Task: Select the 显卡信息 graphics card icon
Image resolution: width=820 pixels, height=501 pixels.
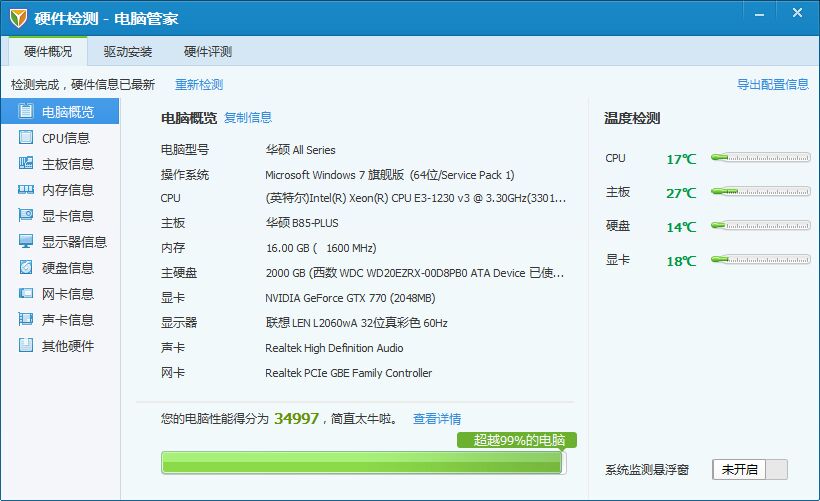Action: coord(25,215)
